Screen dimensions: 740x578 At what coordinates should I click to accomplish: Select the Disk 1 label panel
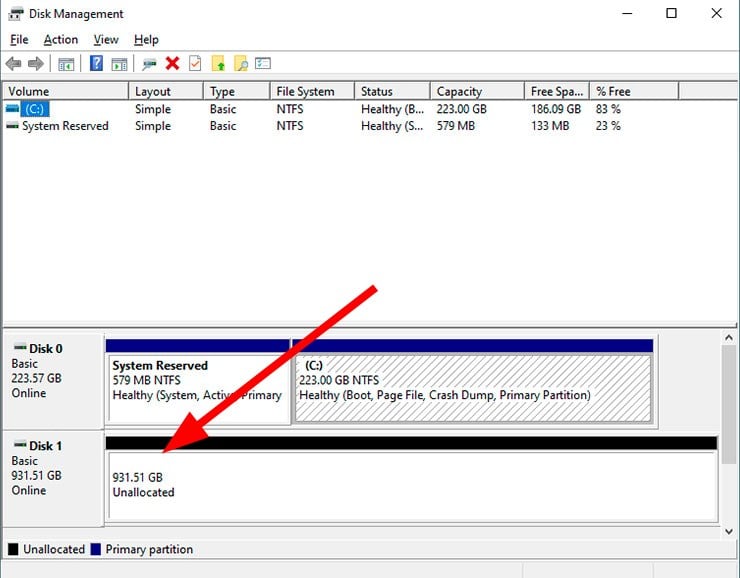click(x=53, y=478)
